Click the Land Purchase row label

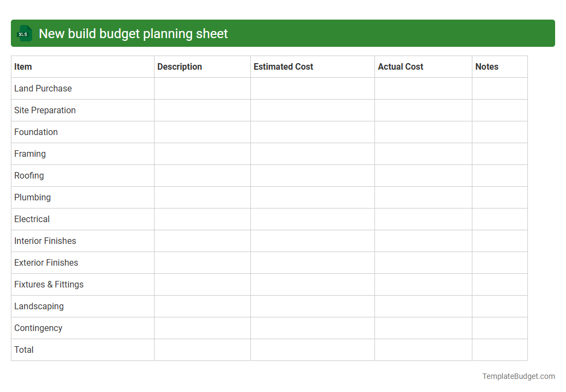click(x=43, y=88)
